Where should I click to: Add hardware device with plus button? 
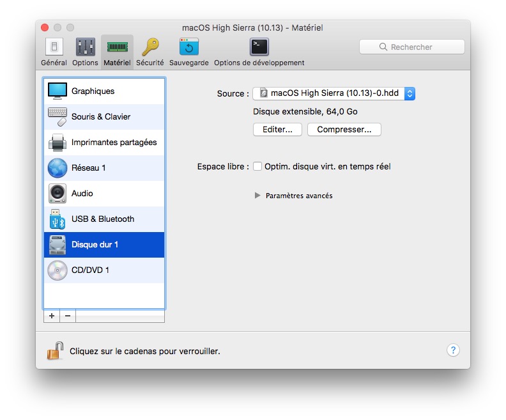[x=52, y=316]
